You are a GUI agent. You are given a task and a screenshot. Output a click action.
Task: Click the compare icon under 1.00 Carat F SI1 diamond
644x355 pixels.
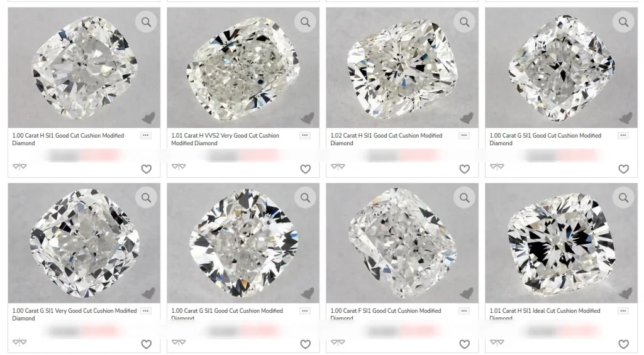click(x=338, y=342)
